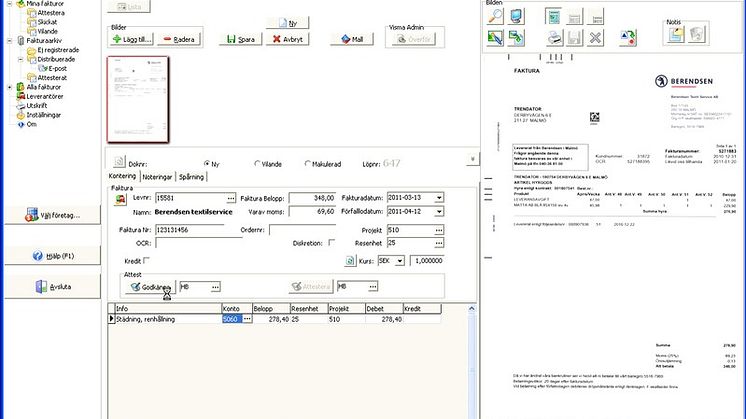Print the invoice image with printer icon
746x419 pixels.
tap(554, 38)
